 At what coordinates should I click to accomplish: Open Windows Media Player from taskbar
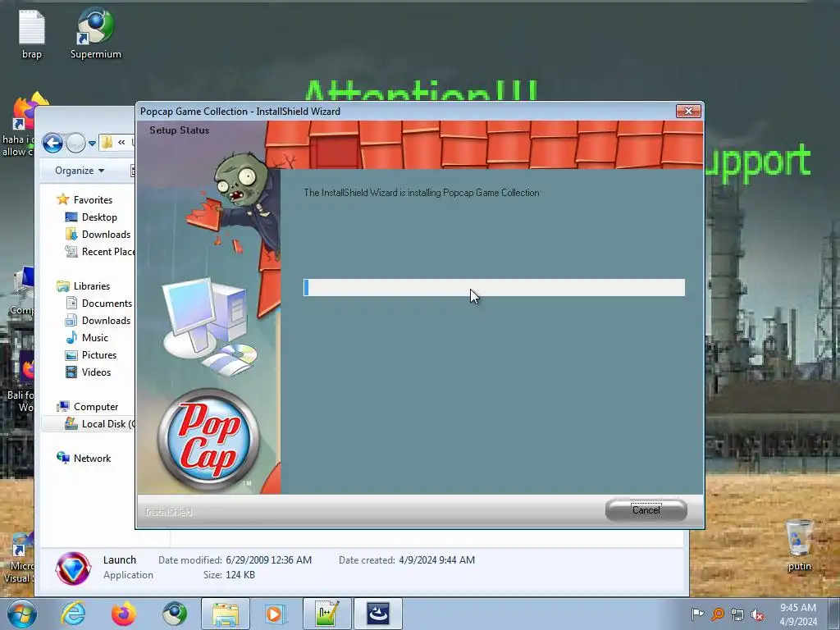tap(276, 614)
